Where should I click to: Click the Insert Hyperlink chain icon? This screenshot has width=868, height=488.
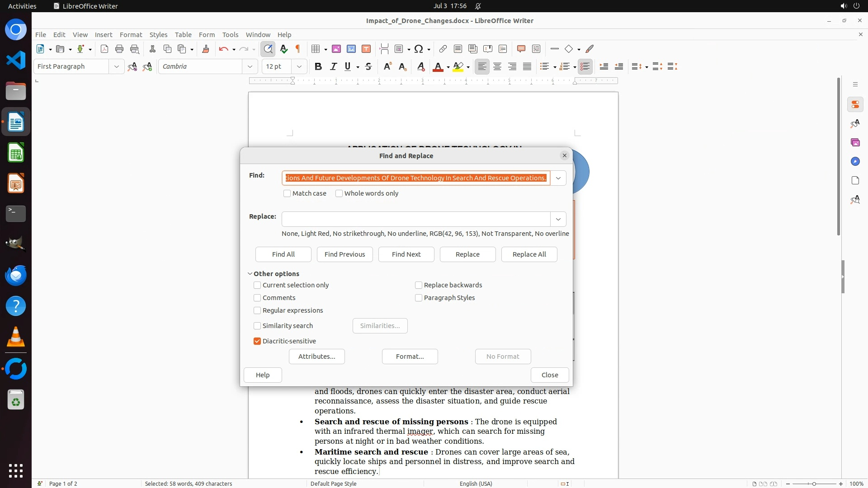(443, 49)
